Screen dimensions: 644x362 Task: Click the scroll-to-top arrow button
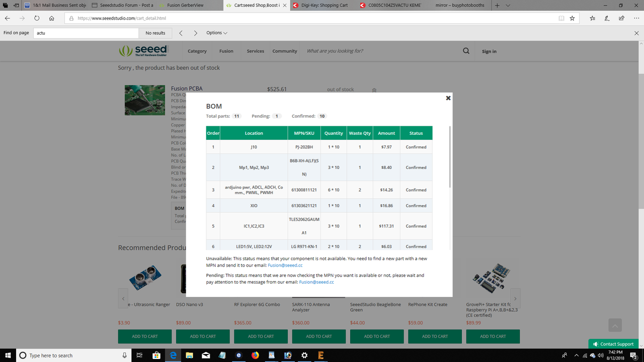615,325
